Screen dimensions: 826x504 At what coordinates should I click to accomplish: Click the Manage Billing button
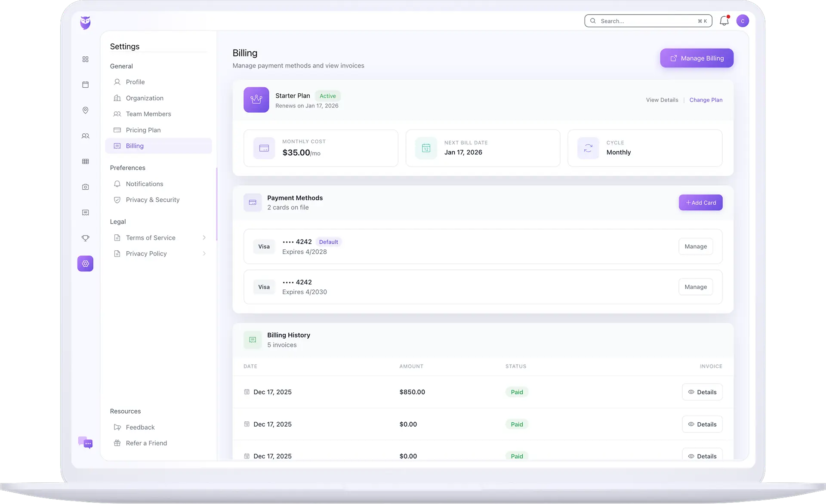click(x=697, y=58)
